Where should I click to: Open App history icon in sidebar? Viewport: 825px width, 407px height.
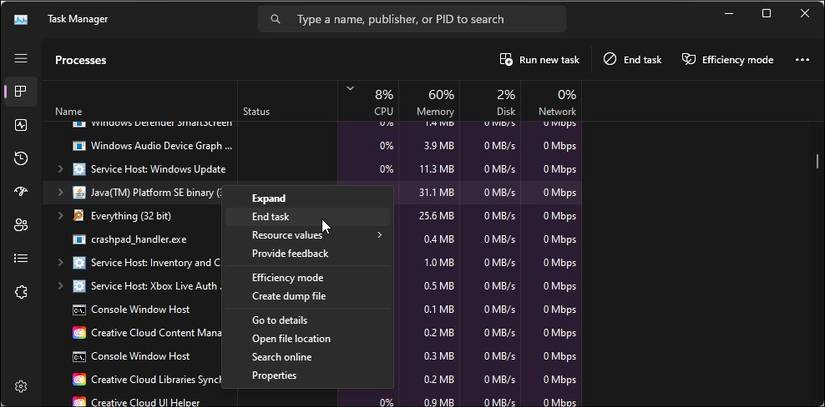point(21,159)
